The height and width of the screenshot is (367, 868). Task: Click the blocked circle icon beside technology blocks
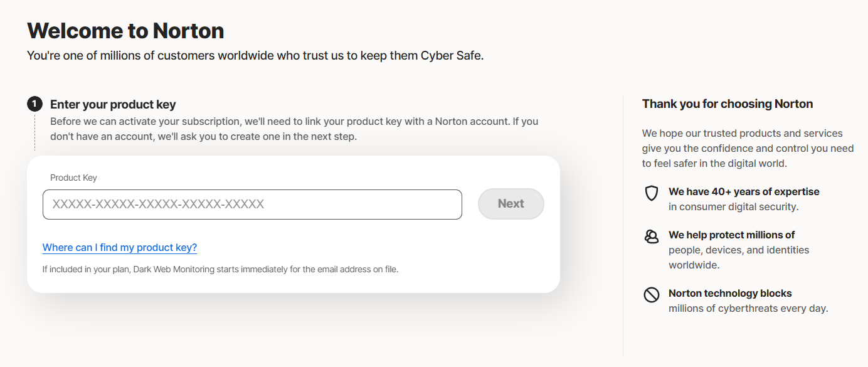tap(652, 294)
